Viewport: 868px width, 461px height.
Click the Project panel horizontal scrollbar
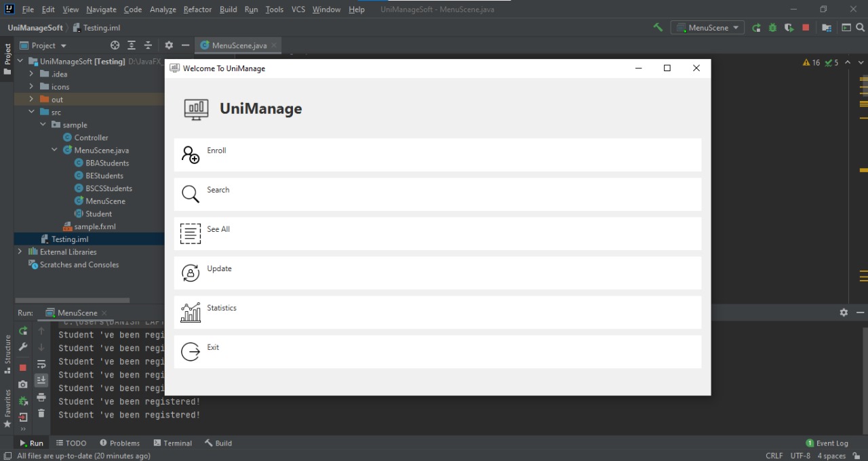point(73,300)
